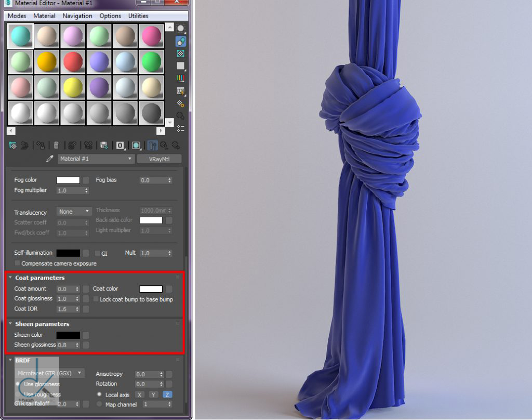Click the Coat amount map button

86,289
